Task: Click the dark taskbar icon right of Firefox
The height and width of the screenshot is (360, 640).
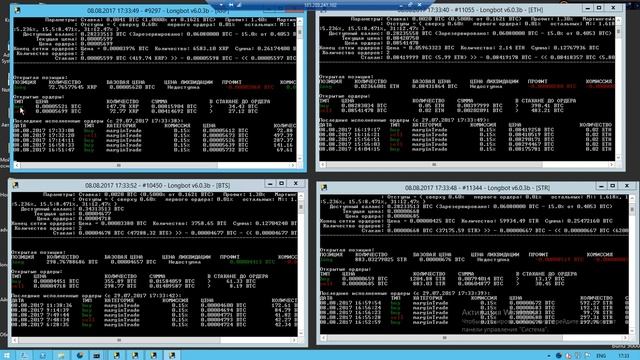Action: (97, 356)
